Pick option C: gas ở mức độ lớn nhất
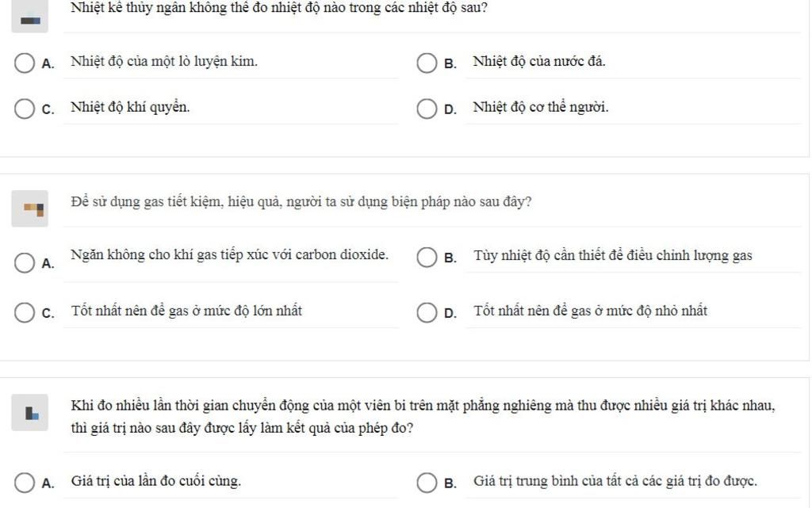 [x=25, y=312]
